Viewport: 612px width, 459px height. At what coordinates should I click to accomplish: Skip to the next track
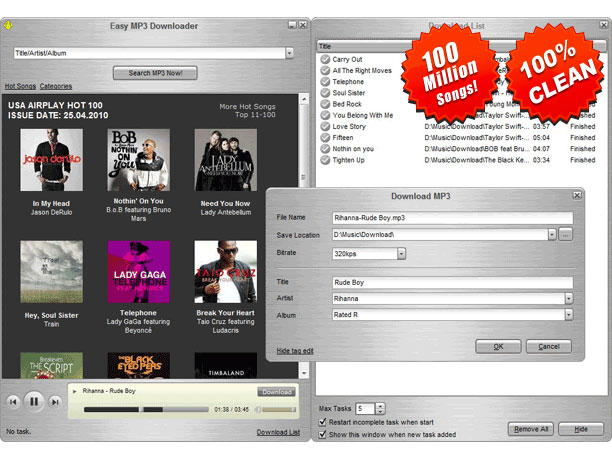(x=55, y=401)
